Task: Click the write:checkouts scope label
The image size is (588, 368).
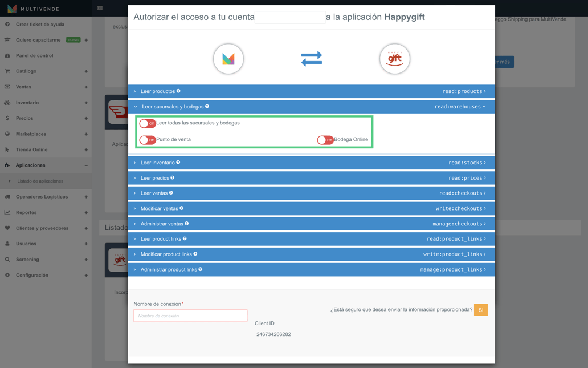Action: (x=459, y=208)
